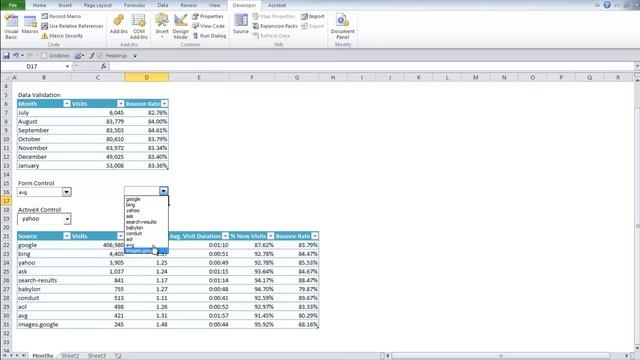Open Source column filter dropdown
This screenshot has width=640, height=360.
(67, 236)
